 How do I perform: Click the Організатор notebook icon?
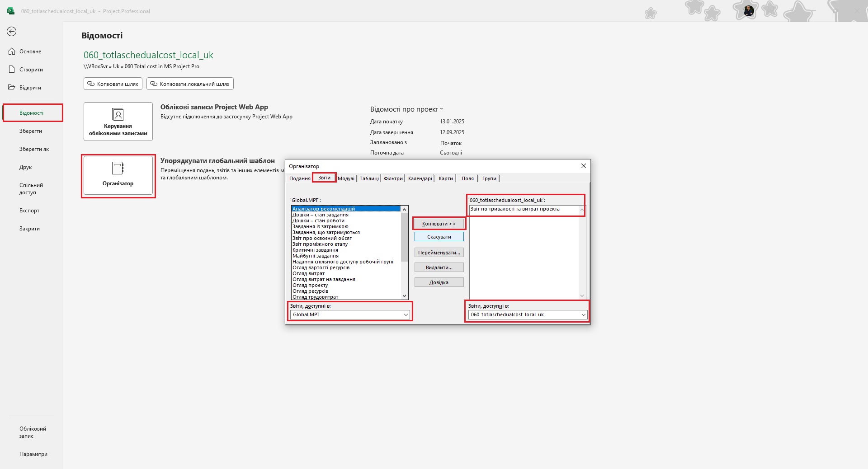(118, 168)
